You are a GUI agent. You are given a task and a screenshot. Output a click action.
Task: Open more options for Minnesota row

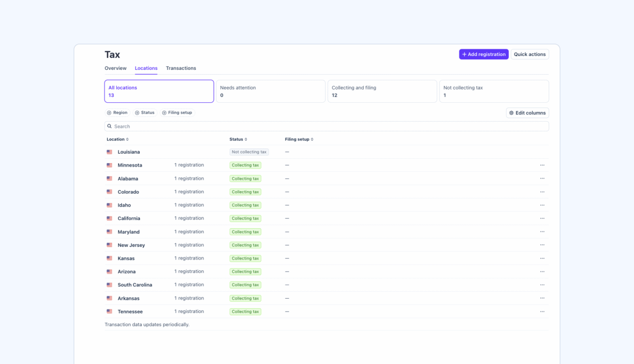pos(542,165)
